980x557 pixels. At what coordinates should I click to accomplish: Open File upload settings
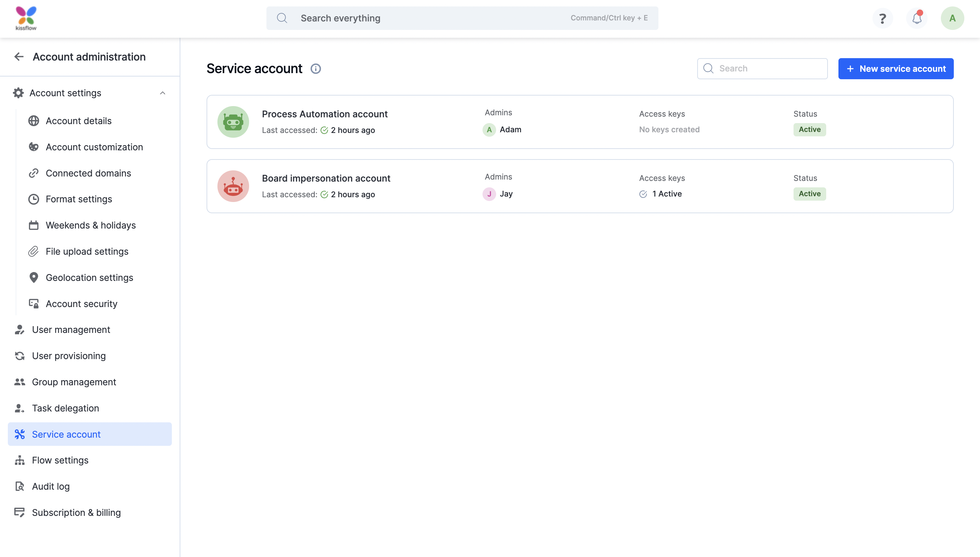(87, 251)
